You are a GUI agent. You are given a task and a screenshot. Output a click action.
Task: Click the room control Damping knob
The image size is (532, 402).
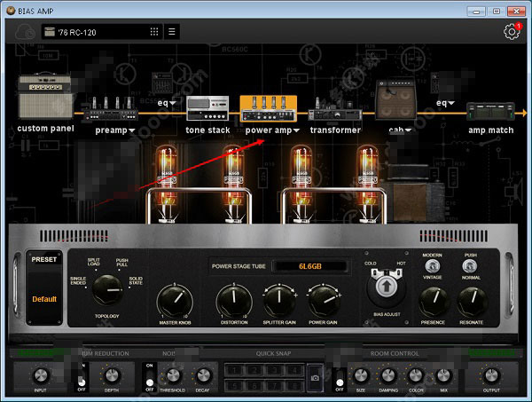tap(388, 375)
